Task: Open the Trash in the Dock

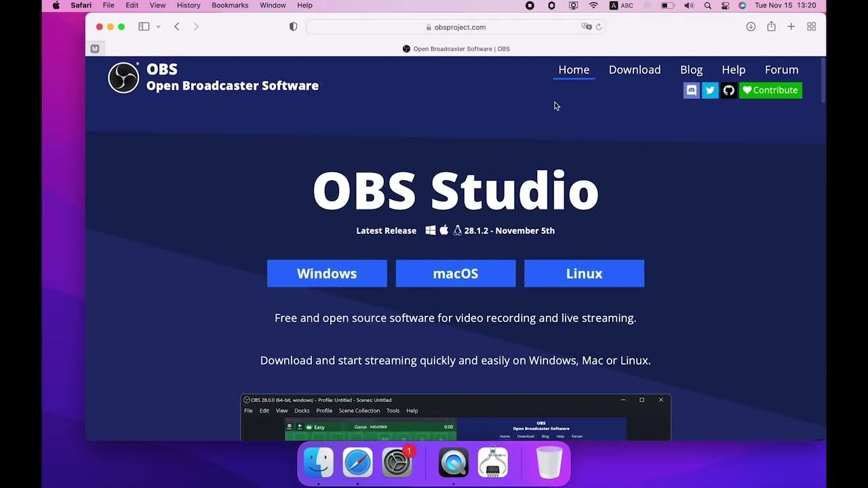Action: coord(549,463)
